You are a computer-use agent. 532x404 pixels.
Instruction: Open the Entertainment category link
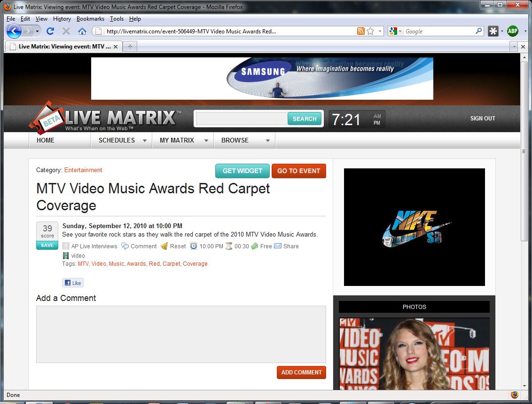click(x=83, y=170)
